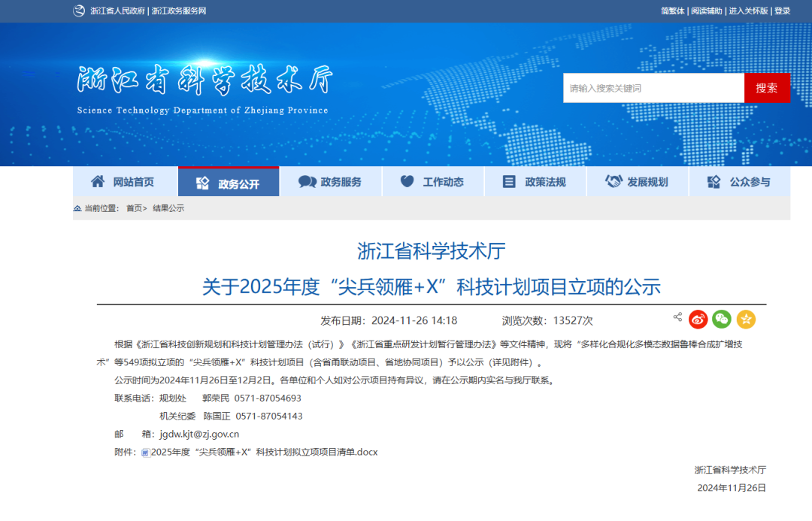Enter 进入关怀版 accessibility version
Screen dimensions: 812x521
(748, 11)
